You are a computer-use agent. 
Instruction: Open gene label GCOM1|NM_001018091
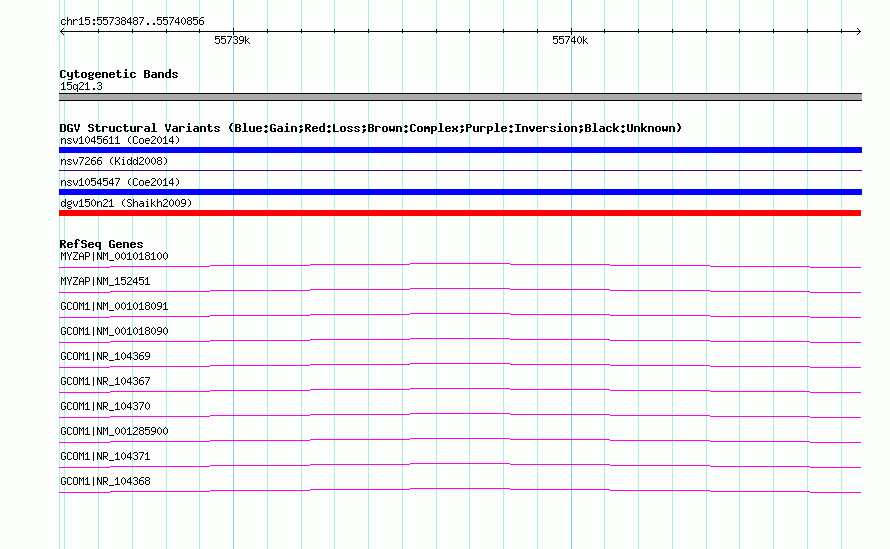click(x=114, y=307)
